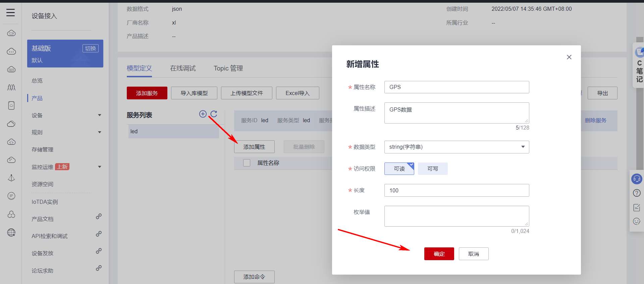This screenshot has width=644, height=284.
Task: Switch to the Topic 管理 tab
Action: coord(228,68)
